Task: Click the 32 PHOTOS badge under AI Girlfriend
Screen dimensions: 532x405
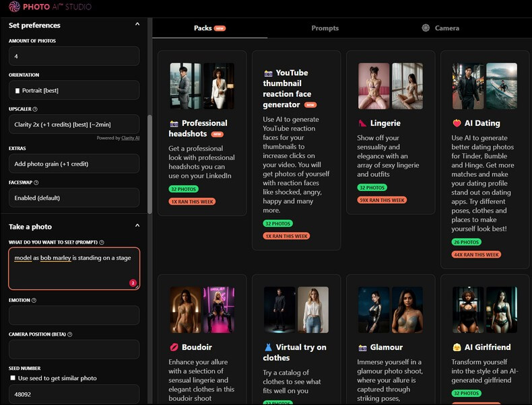Action: click(x=466, y=393)
